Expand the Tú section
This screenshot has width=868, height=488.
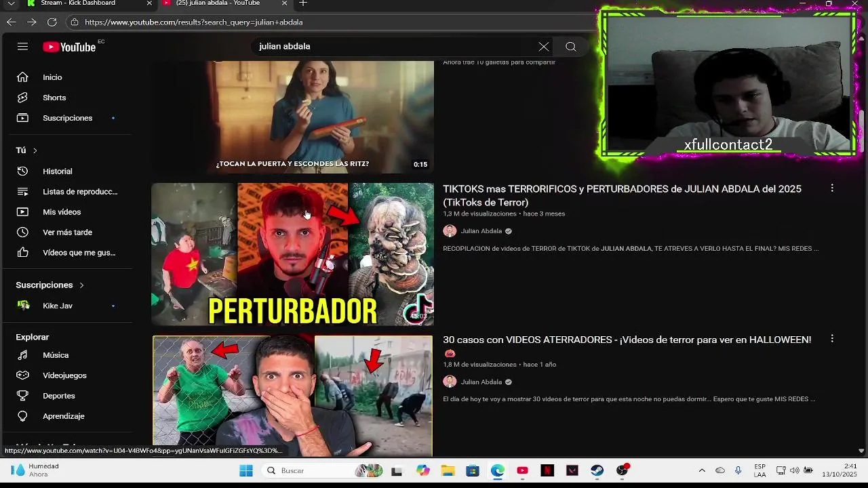point(27,150)
